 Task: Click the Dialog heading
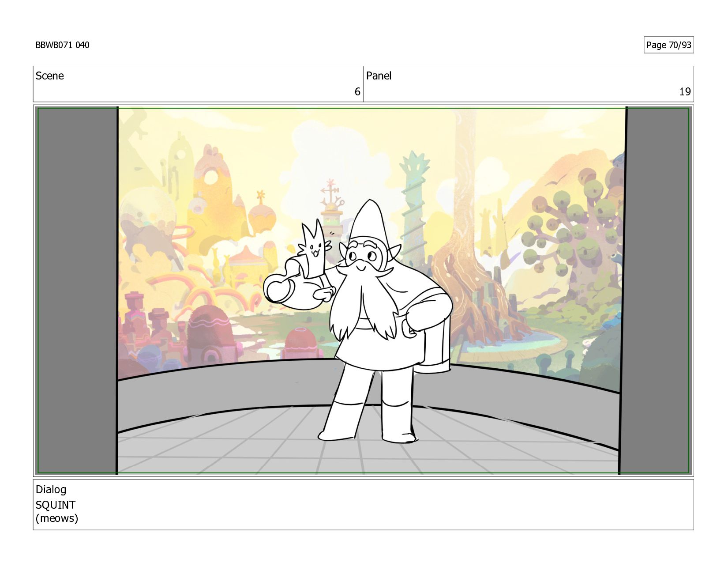[51, 490]
